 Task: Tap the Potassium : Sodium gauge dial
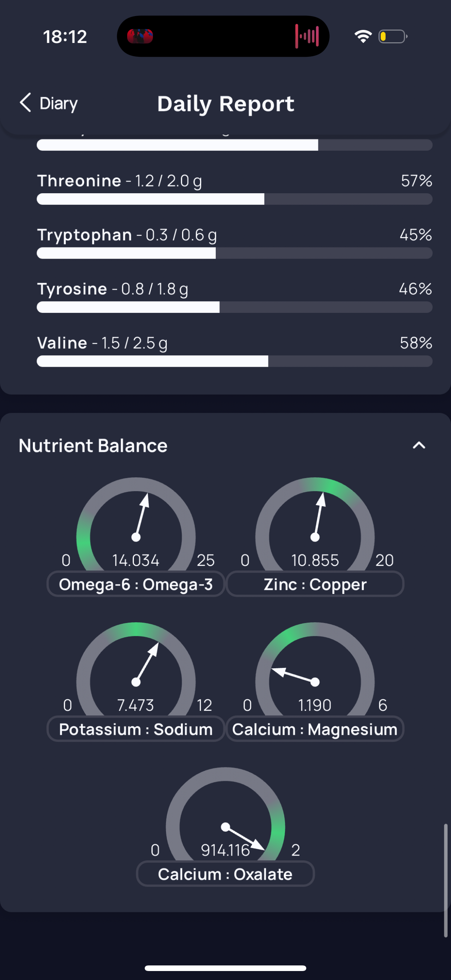[x=136, y=669]
